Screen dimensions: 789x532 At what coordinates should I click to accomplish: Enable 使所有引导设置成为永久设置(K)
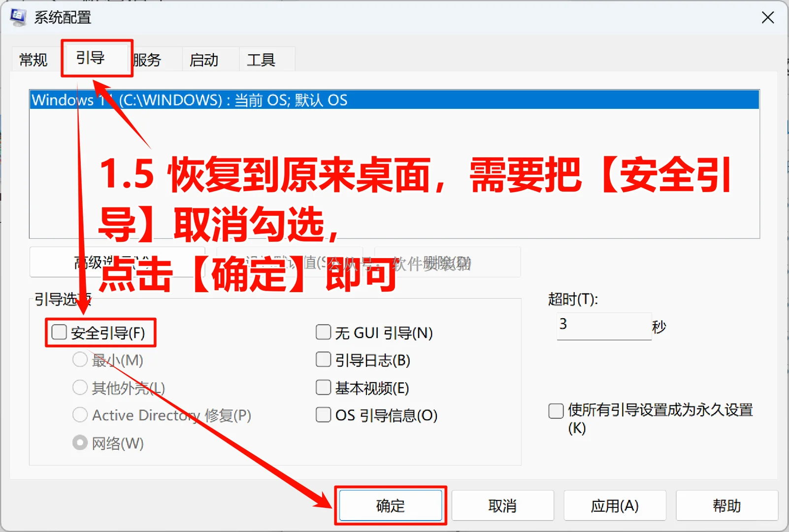556,410
